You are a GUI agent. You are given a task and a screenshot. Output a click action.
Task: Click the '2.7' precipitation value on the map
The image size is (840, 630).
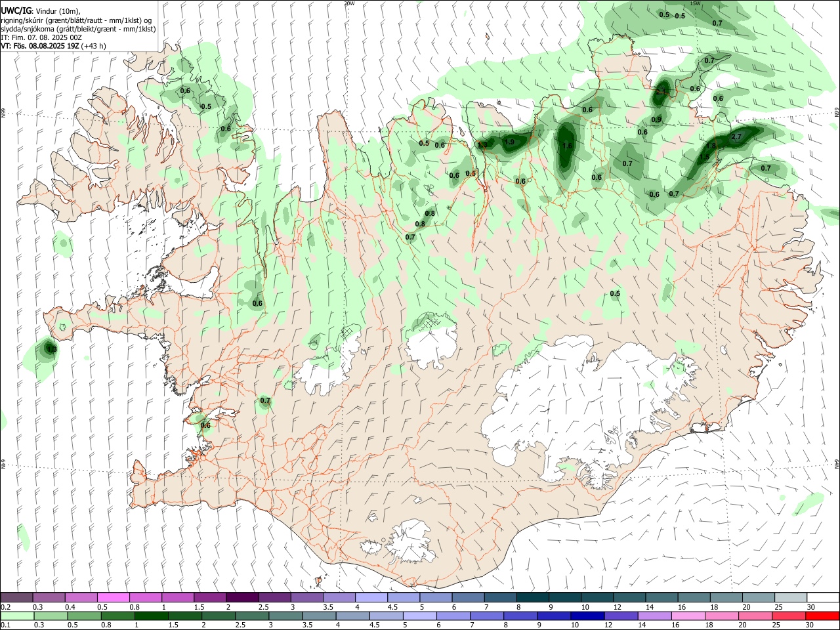(x=736, y=137)
